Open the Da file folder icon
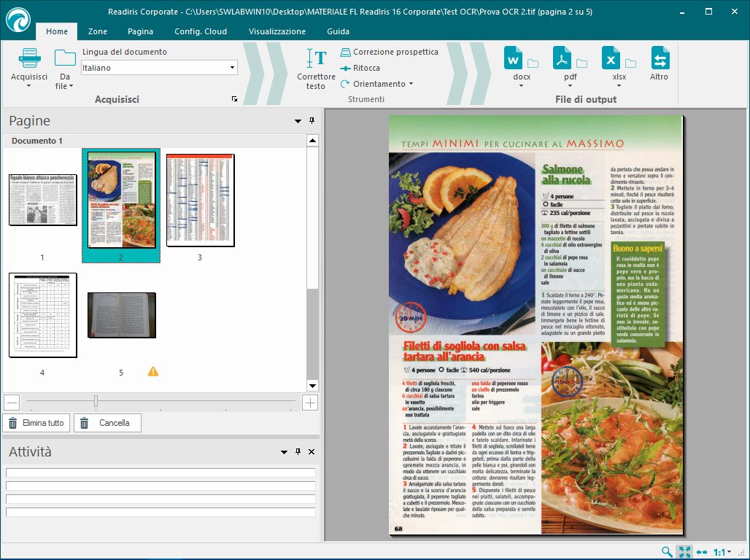The image size is (750, 560). coord(65,58)
